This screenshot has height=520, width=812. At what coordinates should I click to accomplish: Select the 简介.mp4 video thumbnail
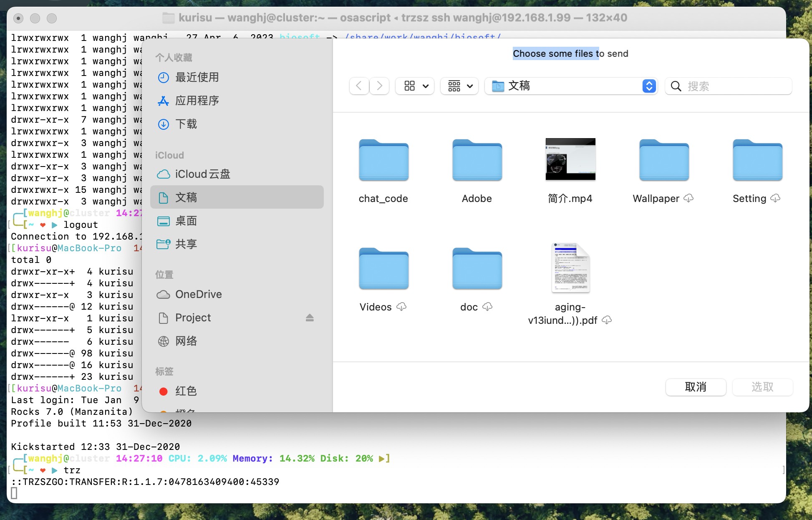pyautogui.click(x=570, y=159)
